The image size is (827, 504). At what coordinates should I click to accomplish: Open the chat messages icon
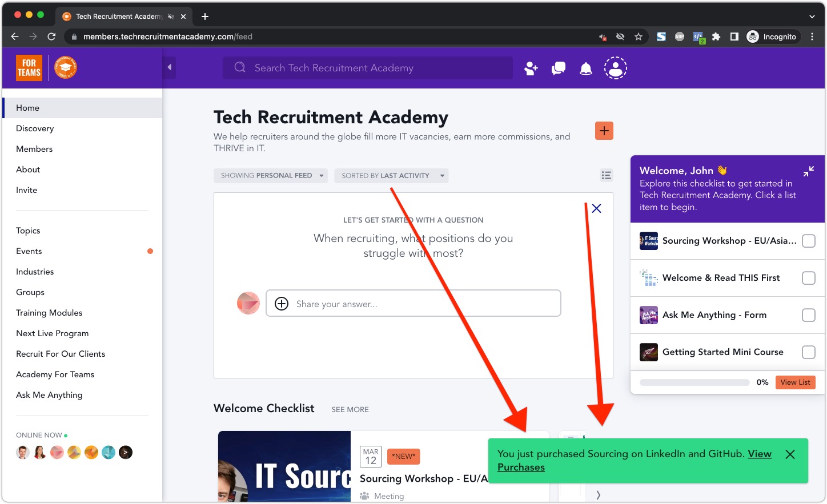click(x=559, y=68)
